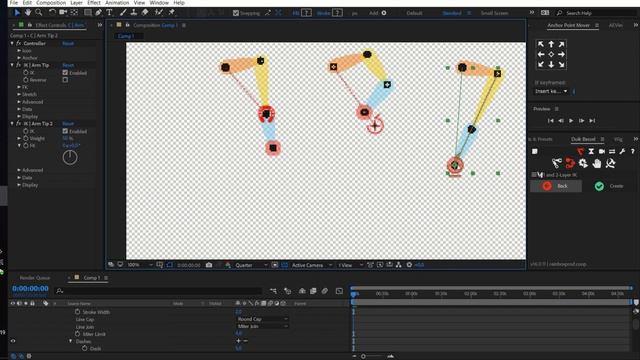Jump to last frame in Preview
640x360 pixels.
(x=592, y=121)
